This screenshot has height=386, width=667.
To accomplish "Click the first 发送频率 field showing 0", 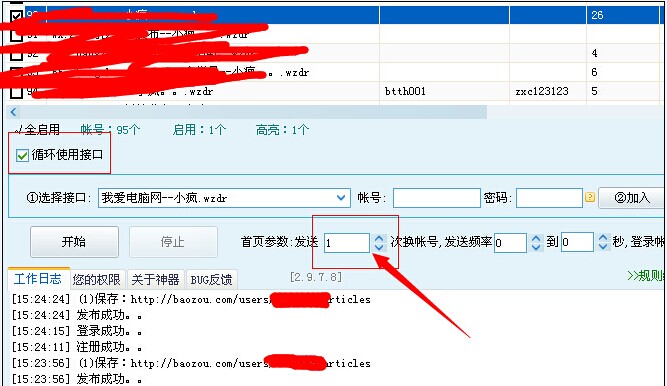I will (x=510, y=243).
